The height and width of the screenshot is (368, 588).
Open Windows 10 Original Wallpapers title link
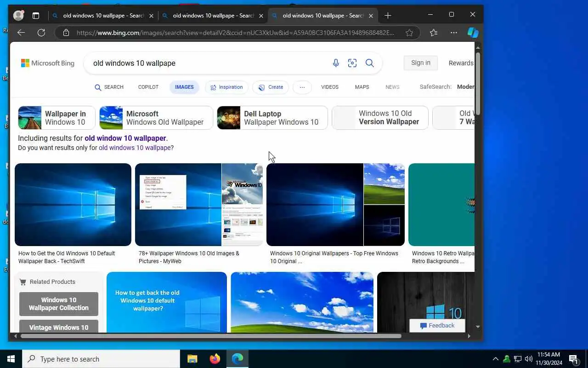point(334,257)
